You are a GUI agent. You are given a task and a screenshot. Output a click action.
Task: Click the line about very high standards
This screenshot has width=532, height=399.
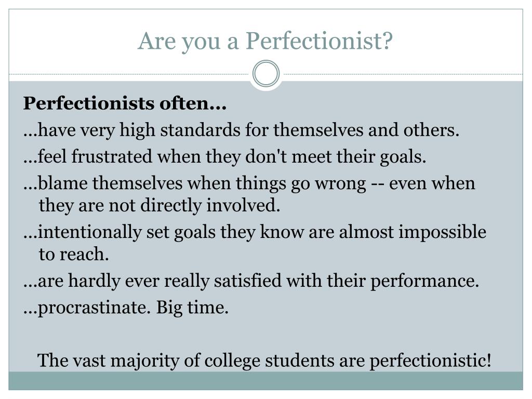pyautogui.click(x=241, y=130)
